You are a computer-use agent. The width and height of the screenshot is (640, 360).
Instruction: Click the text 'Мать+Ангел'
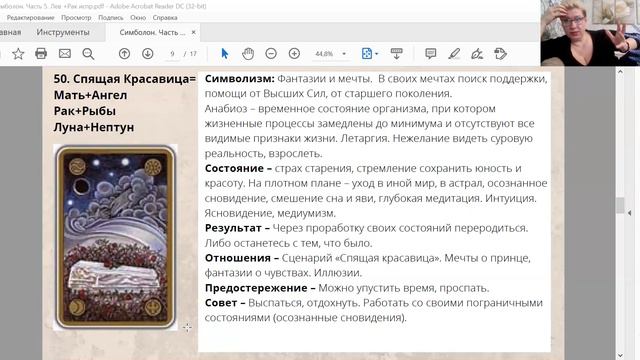90,95
